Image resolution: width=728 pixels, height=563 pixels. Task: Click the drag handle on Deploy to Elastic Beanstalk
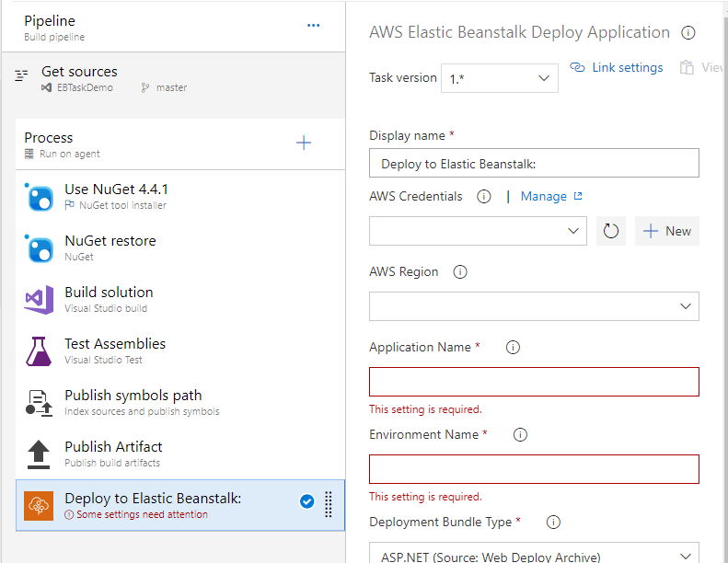(329, 504)
